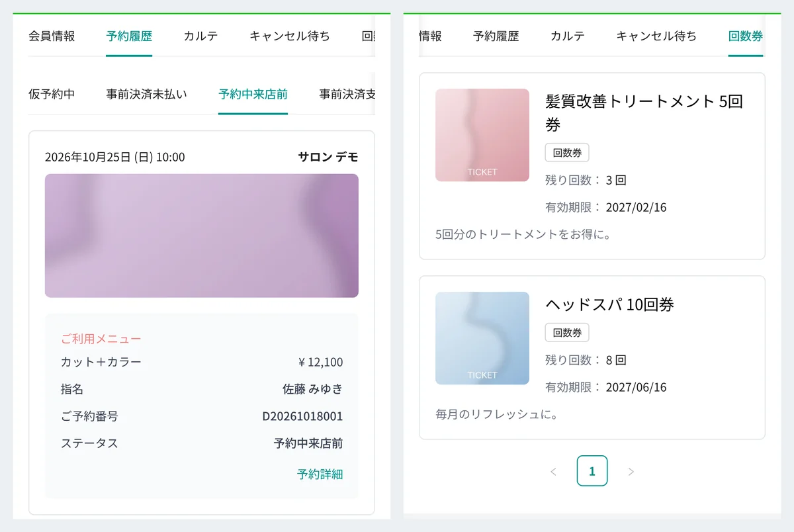
Task: Click the 残り回数 3 回 text
Action: click(x=586, y=180)
